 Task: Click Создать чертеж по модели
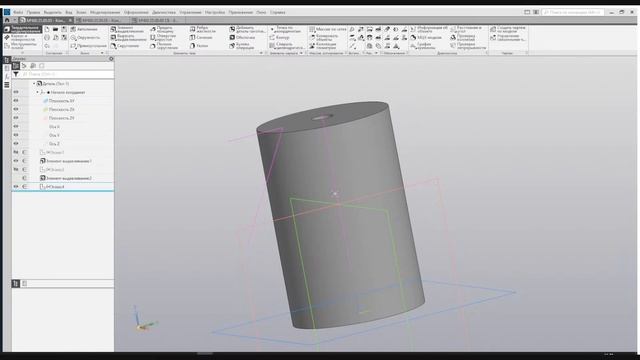tap(508, 29)
